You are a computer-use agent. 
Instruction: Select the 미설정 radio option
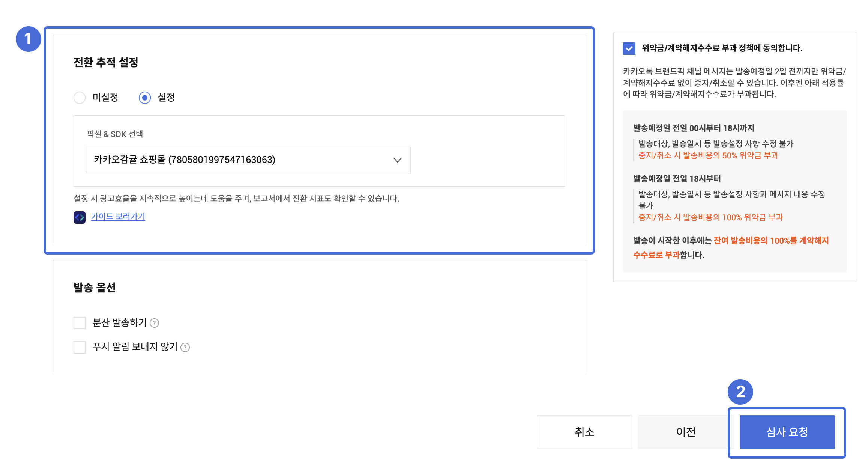click(x=80, y=98)
